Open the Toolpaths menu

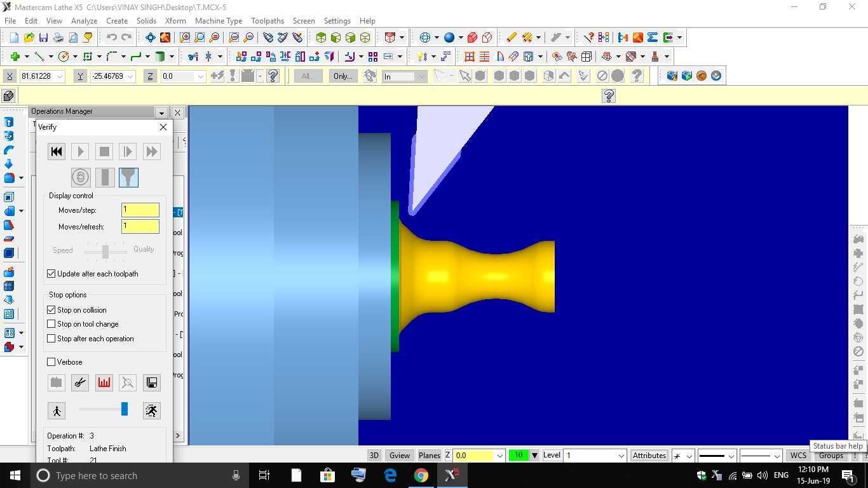click(268, 21)
